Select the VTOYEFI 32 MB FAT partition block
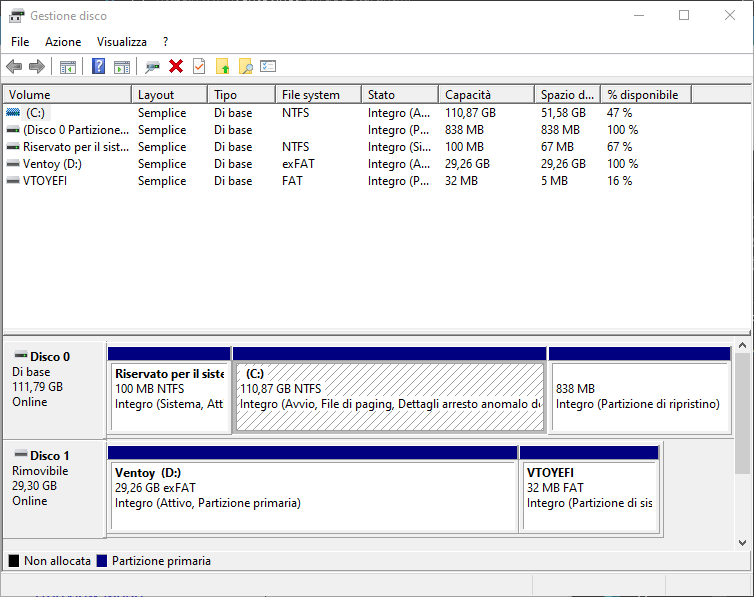The image size is (754, 597). 589,489
